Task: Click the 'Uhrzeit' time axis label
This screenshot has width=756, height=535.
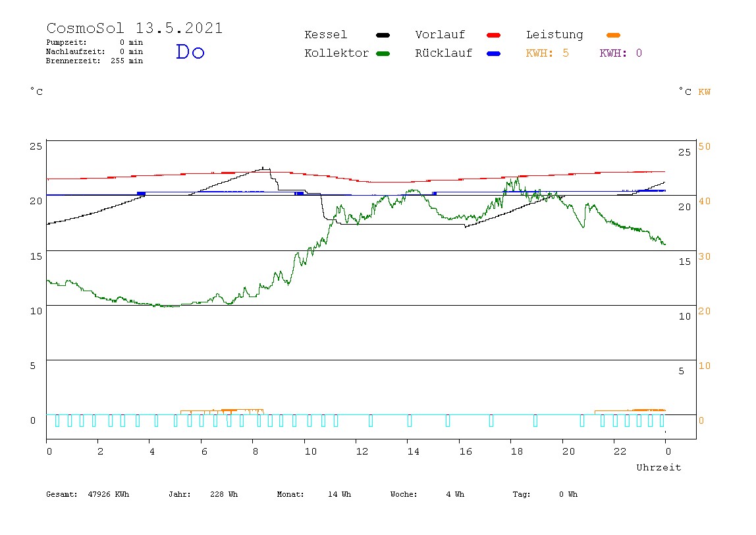Action: [x=659, y=467]
